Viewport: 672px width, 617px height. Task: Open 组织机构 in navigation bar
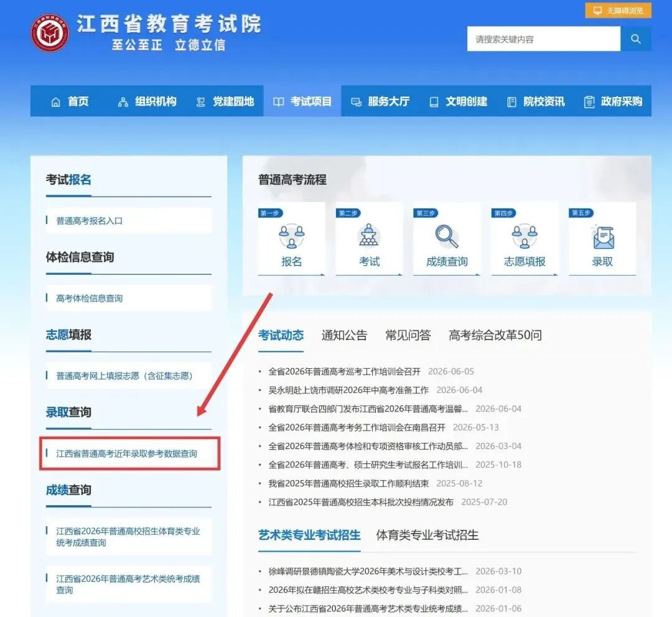(x=147, y=101)
